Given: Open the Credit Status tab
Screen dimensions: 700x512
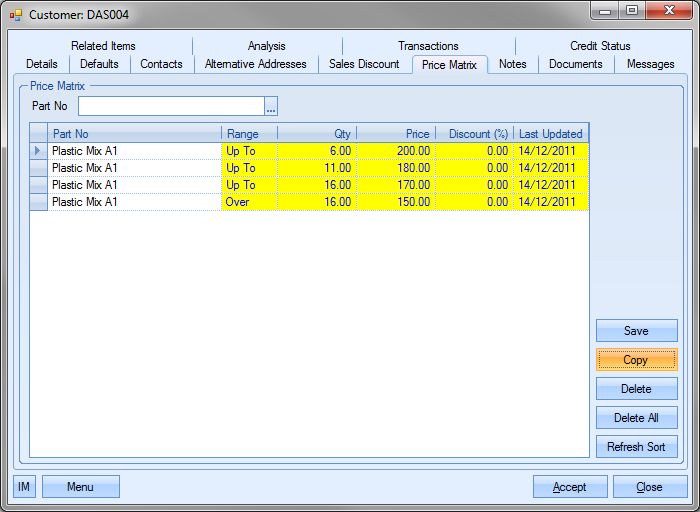Looking at the screenshot, I should [600, 46].
